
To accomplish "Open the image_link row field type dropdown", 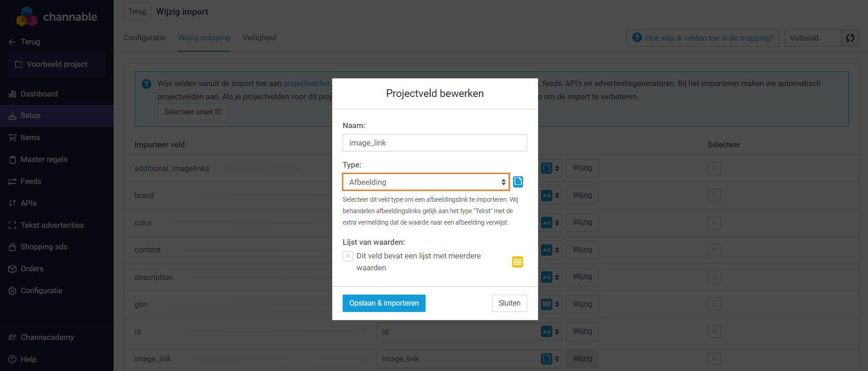I will (551, 359).
